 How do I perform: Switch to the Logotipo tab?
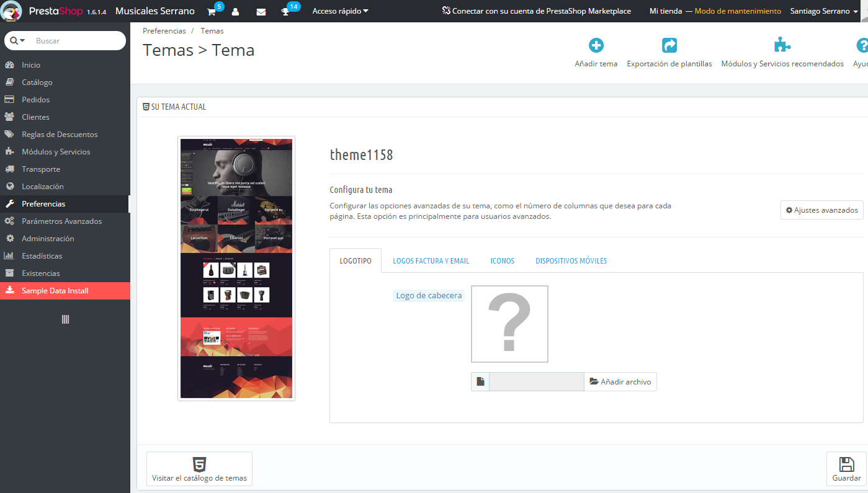click(x=356, y=261)
